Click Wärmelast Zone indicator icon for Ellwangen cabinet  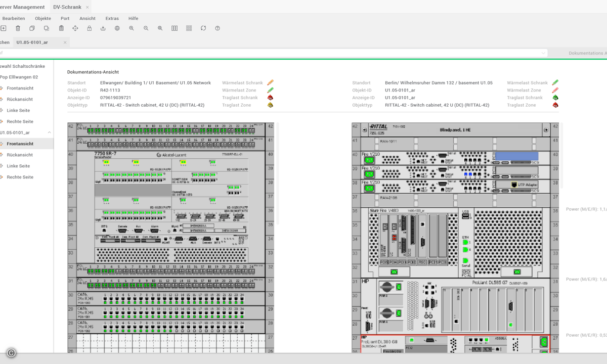tap(270, 90)
